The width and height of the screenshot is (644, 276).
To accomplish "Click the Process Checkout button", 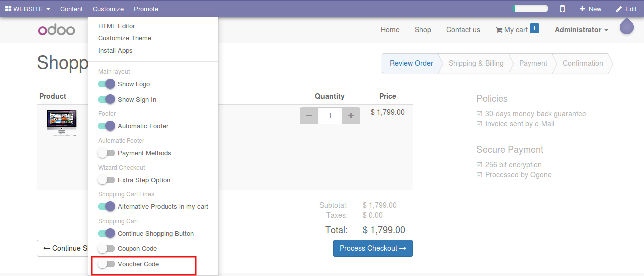I will [x=373, y=248].
